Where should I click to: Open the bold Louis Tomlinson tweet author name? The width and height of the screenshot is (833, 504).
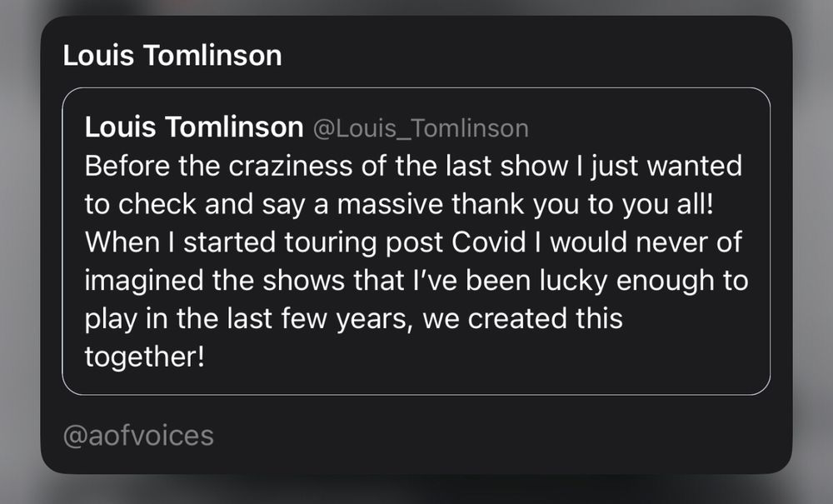pyautogui.click(x=193, y=127)
